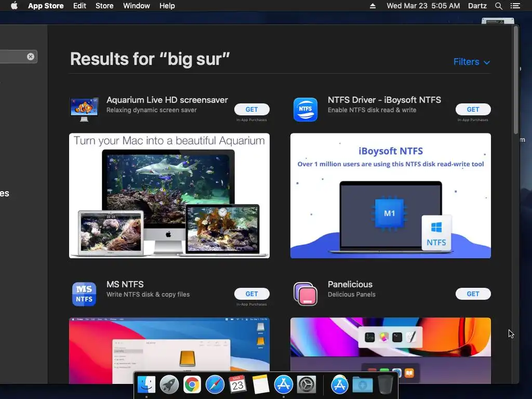Open Launchpad rocket in the Dock
The width and height of the screenshot is (532, 399).
(x=169, y=385)
